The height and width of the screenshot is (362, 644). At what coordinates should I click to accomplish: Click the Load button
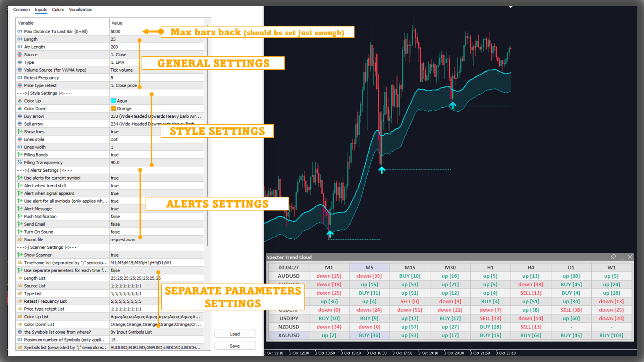(235, 334)
